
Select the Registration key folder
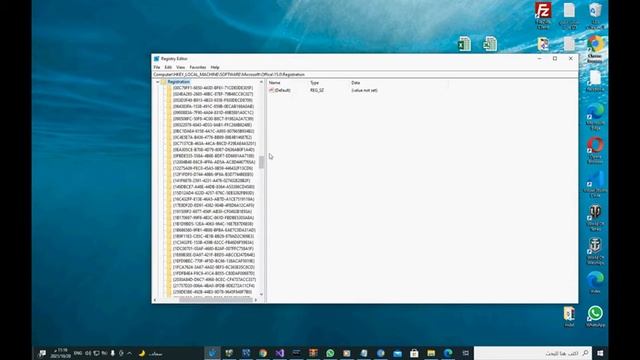[178, 82]
